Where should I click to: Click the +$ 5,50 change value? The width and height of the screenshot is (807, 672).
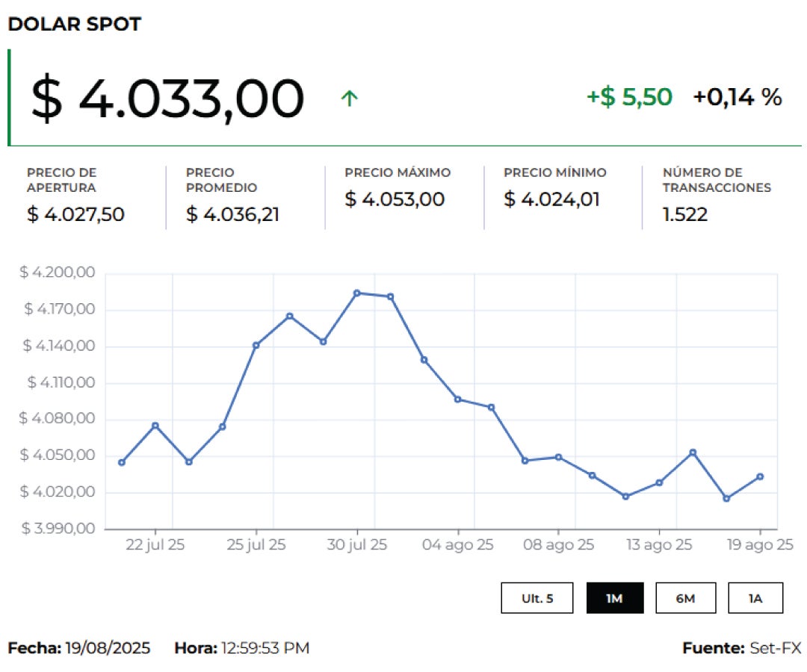[629, 97]
